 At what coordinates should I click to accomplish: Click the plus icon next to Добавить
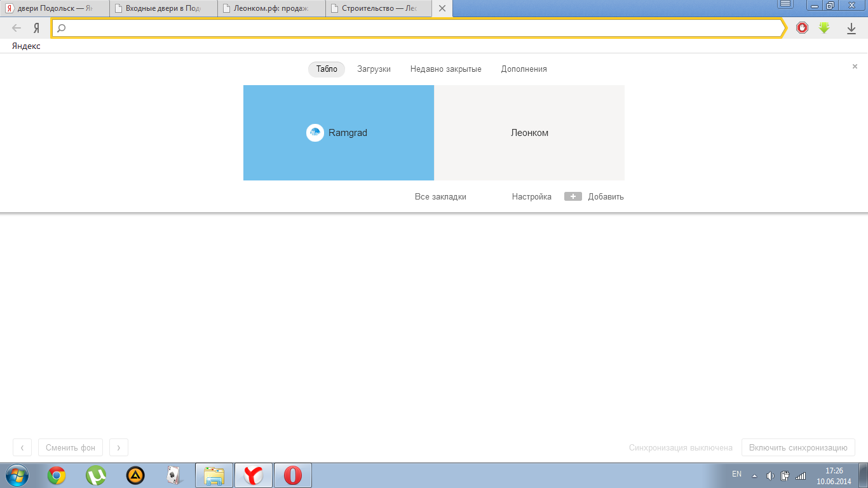[573, 197]
